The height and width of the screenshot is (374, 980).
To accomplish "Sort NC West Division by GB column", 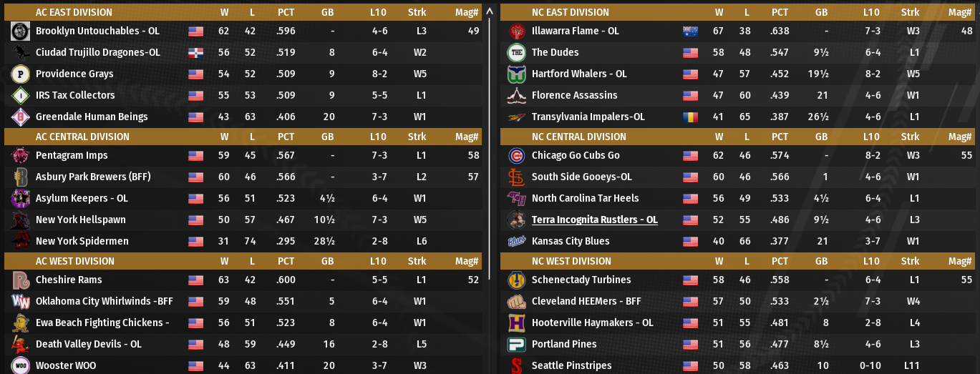I will (x=821, y=261).
